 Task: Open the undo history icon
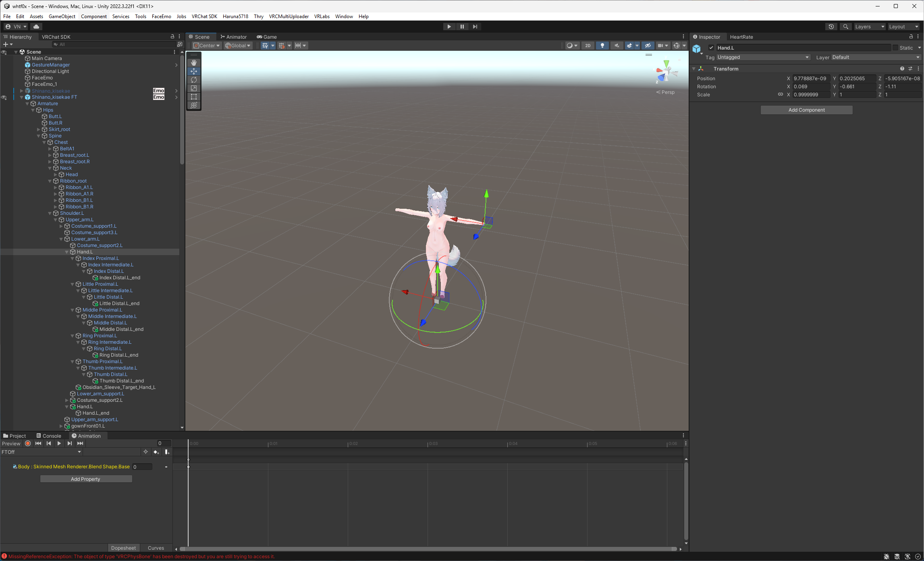pyautogui.click(x=831, y=27)
